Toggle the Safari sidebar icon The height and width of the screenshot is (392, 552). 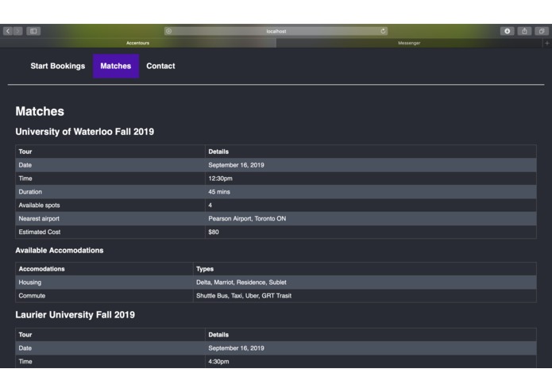(33, 31)
